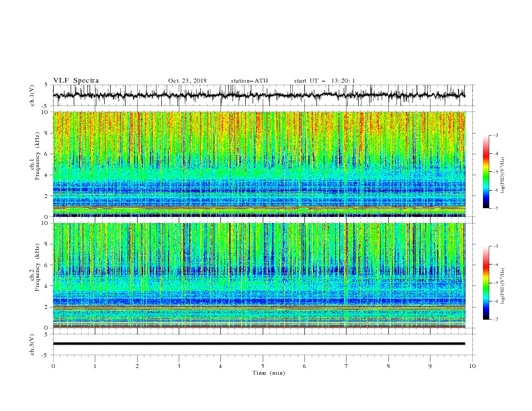Click the "station=ATH" header label
Image resolution: width=532 pixels, height=411 pixels.
249,81
